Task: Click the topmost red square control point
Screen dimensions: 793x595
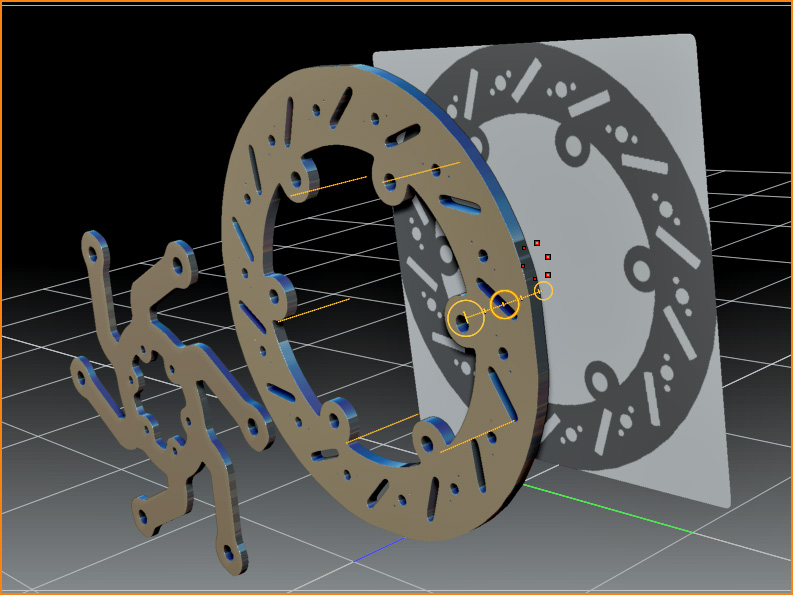Action: coord(537,243)
